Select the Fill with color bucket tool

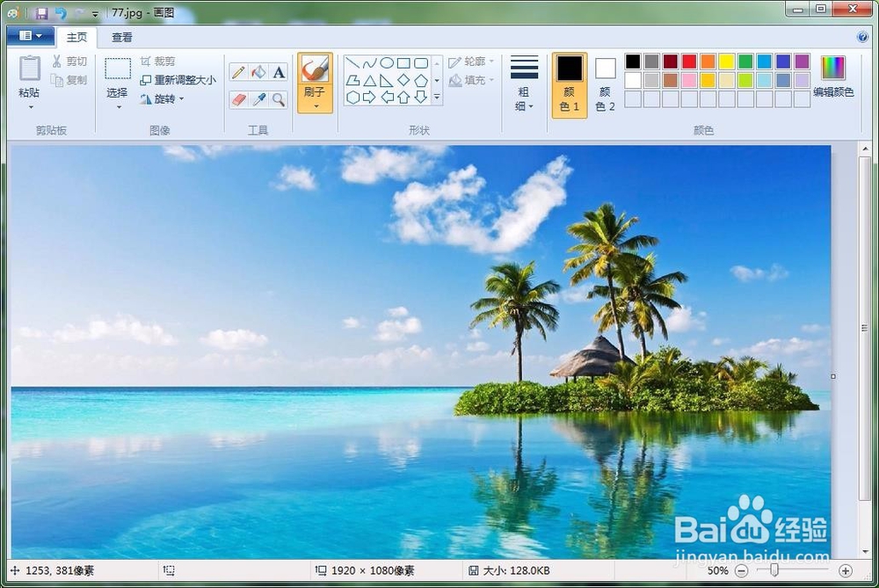coord(258,72)
